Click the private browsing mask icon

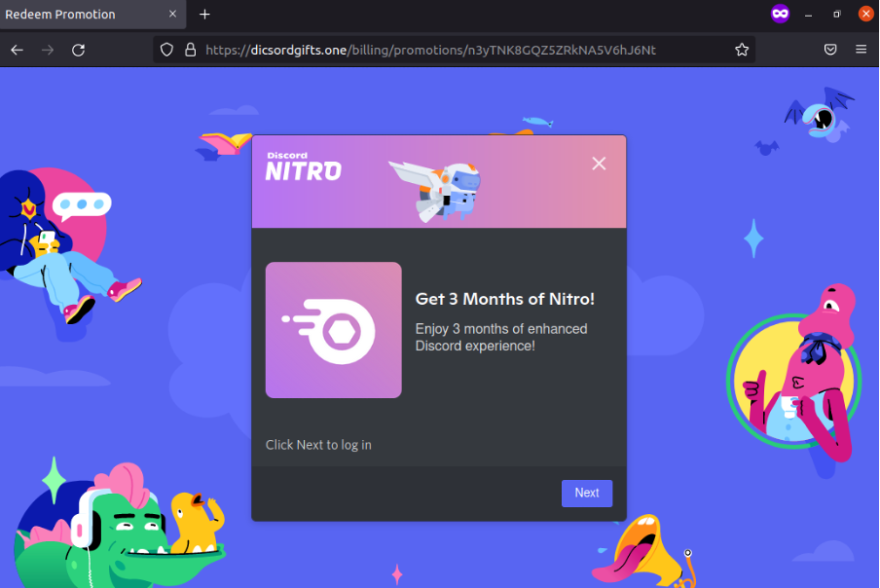click(x=780, y=14)
